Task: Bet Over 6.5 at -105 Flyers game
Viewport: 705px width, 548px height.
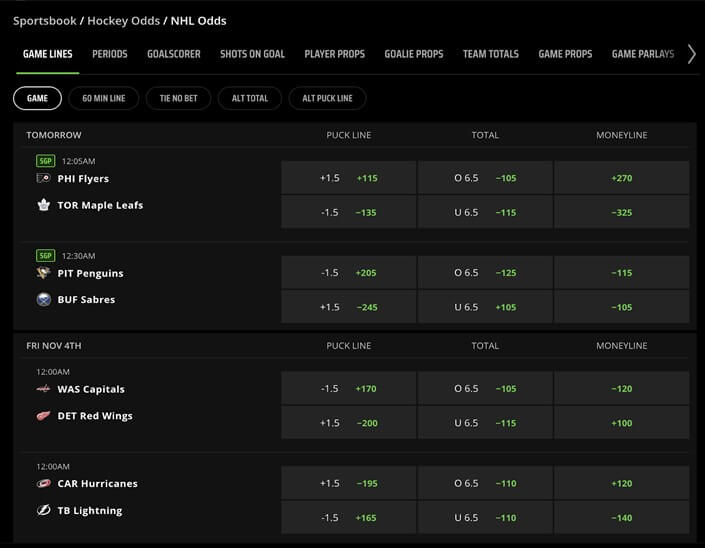Action: point(485,178)
